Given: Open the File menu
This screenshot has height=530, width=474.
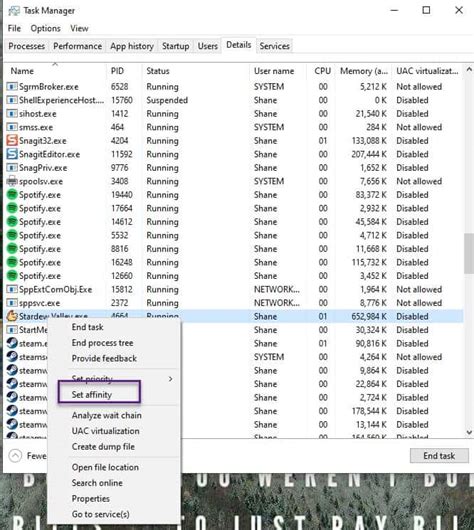Looking at the screenshot, I should tap(14, 28).
